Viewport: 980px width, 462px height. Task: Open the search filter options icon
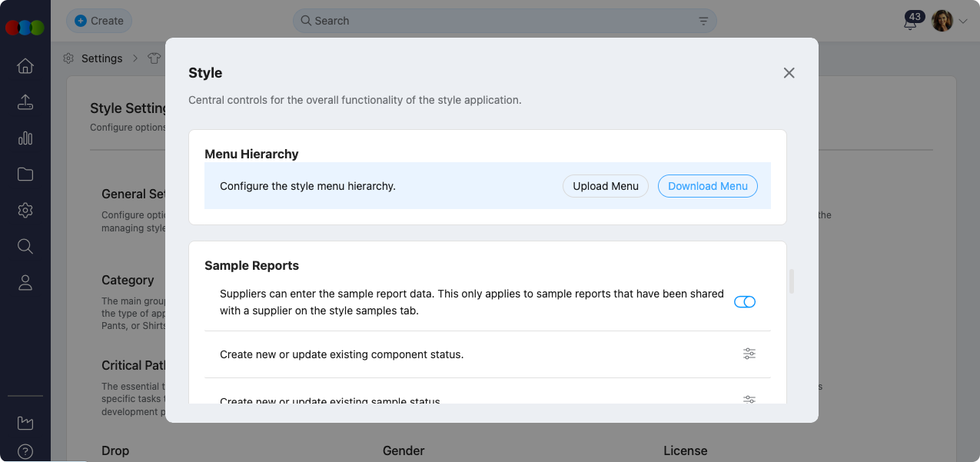(x=703, y=22)
